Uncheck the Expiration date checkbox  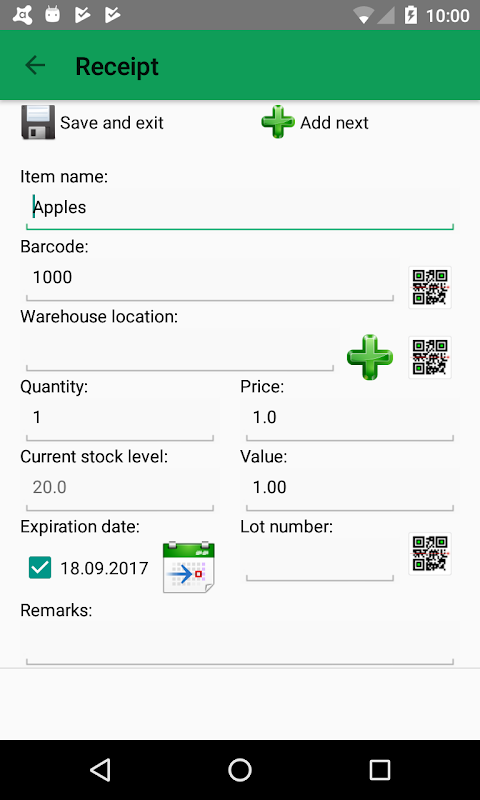40,568
